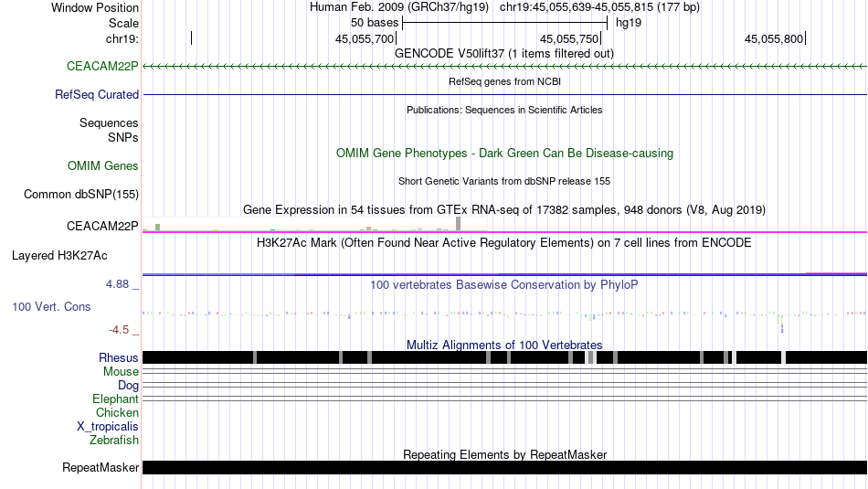868x489 pixels.
Task: Click the Zebrafish alignment label
Action: point(114,441)
